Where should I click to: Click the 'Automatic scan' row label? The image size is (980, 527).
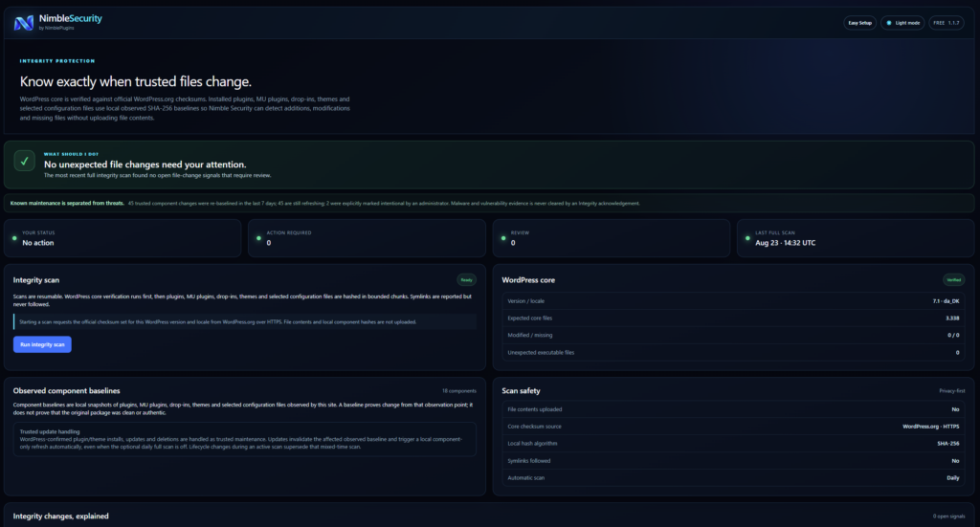pyautogui.click(x=525, y=477)
